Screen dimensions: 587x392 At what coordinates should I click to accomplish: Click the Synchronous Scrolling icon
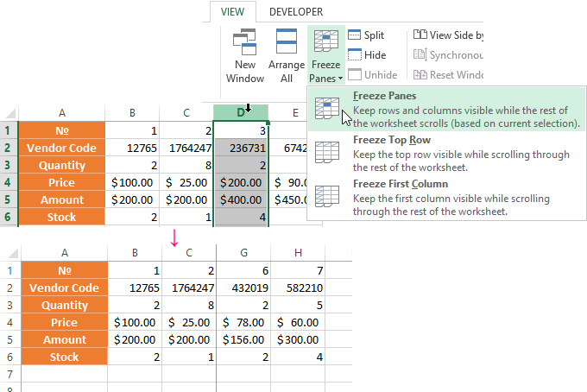point(420,55)
